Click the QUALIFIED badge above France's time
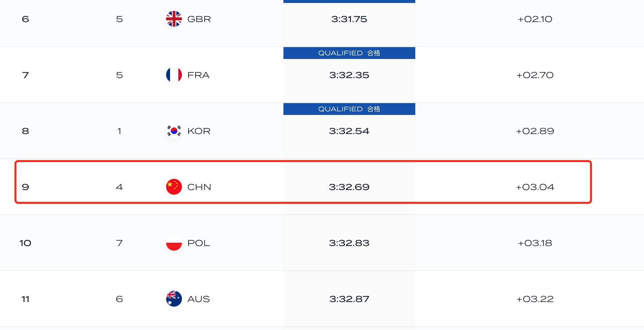 [349, 53]
